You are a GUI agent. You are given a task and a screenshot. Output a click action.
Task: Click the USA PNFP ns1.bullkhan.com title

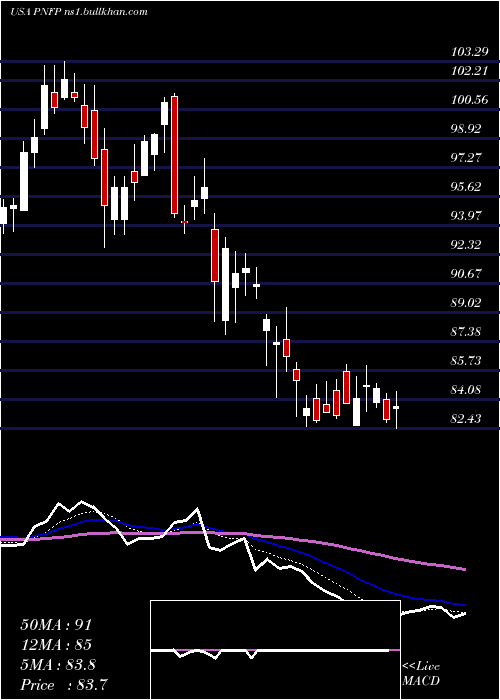click(79, 12)
